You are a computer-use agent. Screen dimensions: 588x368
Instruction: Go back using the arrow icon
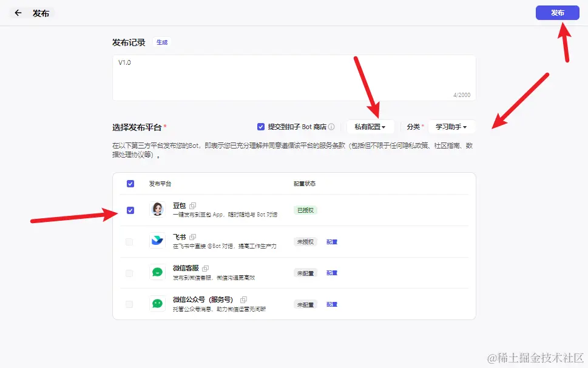point(18,13)
